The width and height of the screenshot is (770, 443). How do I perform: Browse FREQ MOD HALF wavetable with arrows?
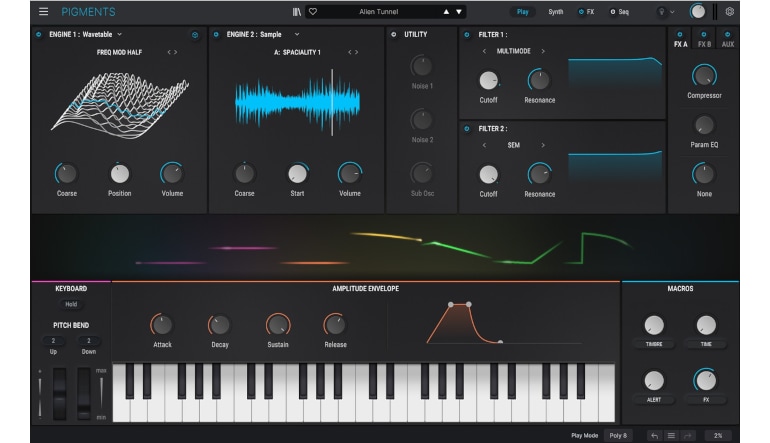(172, 52)
